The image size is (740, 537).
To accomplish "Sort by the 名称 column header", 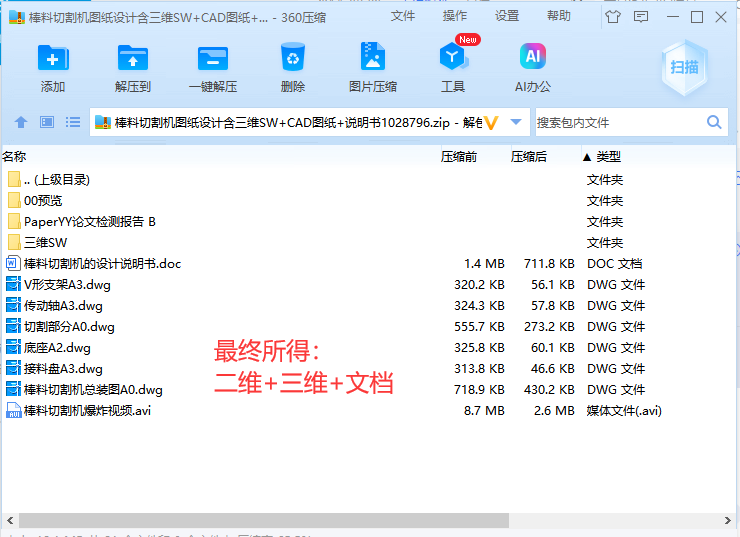I will (14, 157).
